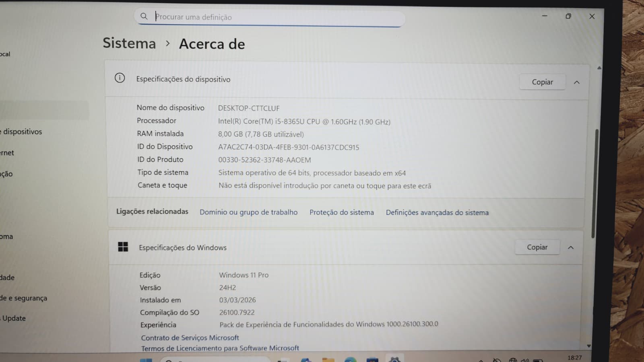Click the "Acerca de" page title
This screenshot has height=362, width=644.
[212, 44]
